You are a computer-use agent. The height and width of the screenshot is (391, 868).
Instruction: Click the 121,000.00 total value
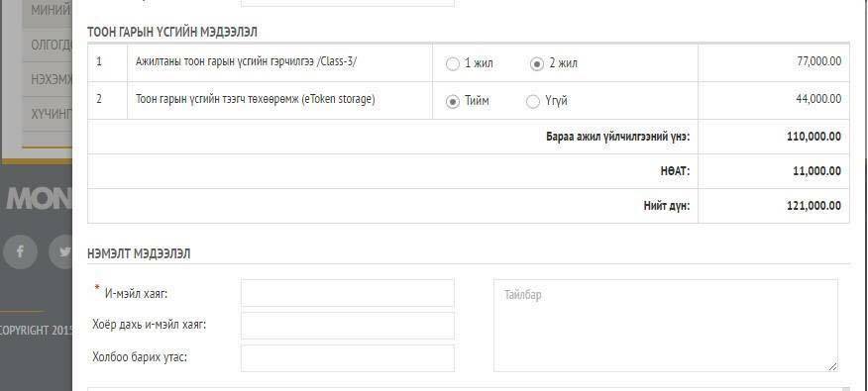pyautogui.click(x=814, y=206)
